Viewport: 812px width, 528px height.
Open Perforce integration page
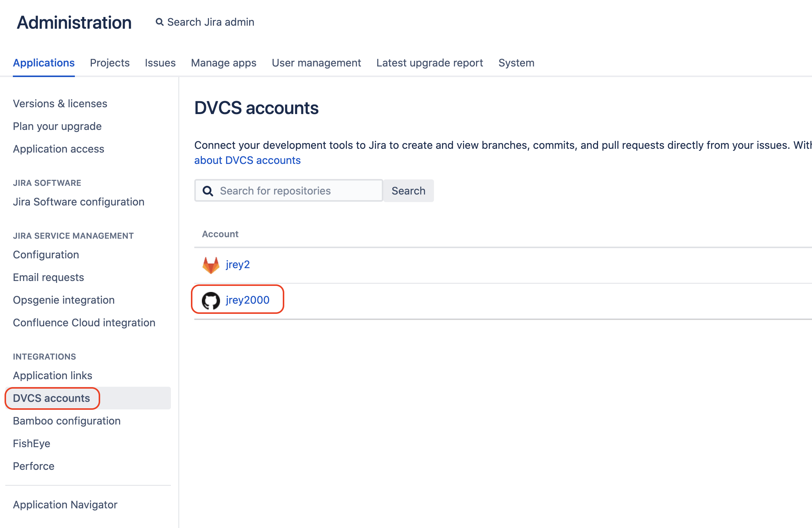pyautogui.click(x=34, y=466)
